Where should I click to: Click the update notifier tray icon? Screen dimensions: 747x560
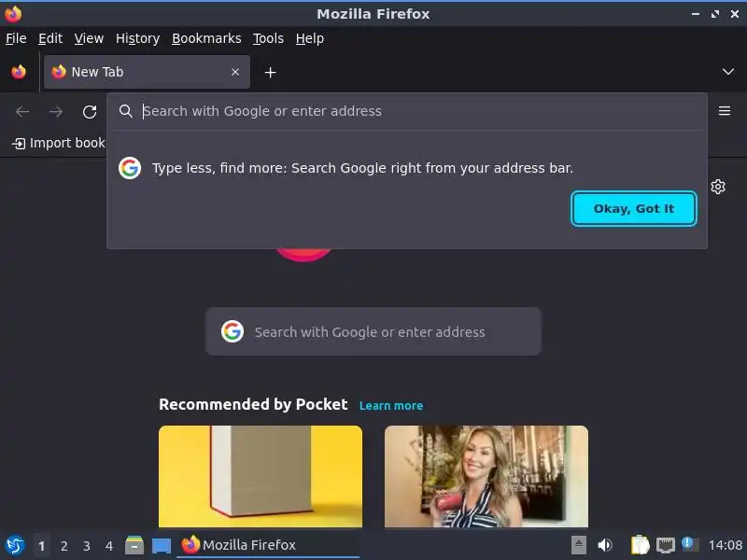[690, 544]
